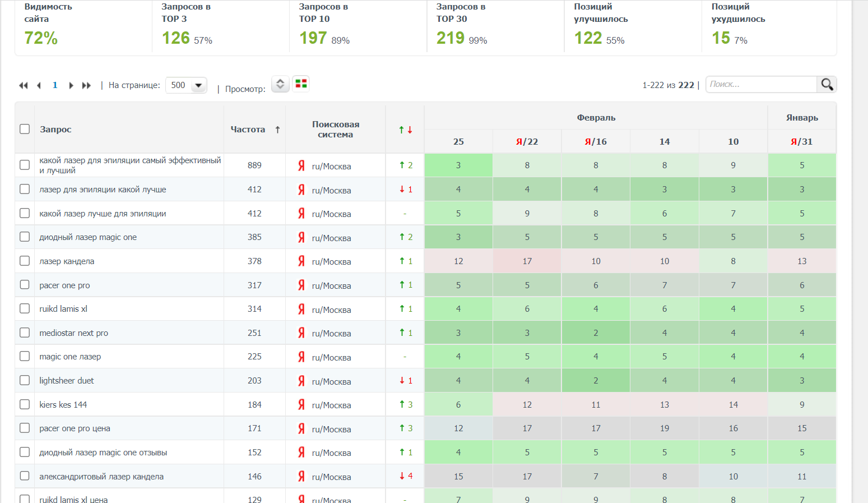Click the query 'какой лазер лучше для эпиляции'

tap(103, 214)
